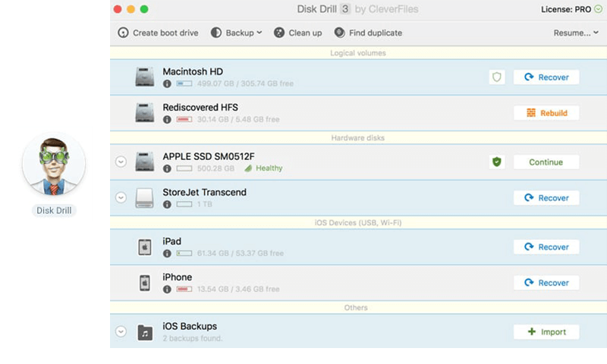This screenshot has height=364, width=607.
Task: Click the Clean up toolbar icon
Action: [x=279, y=33]
